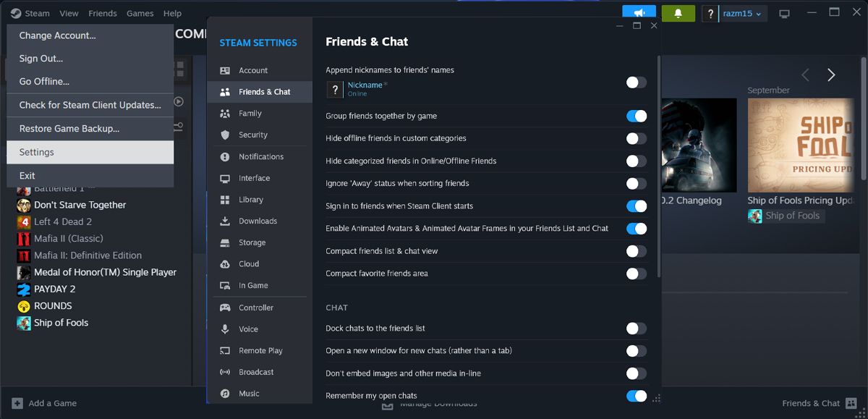Click the Big Picture mode monitor icon
The image size is (868, 419).
coord(783,14)
